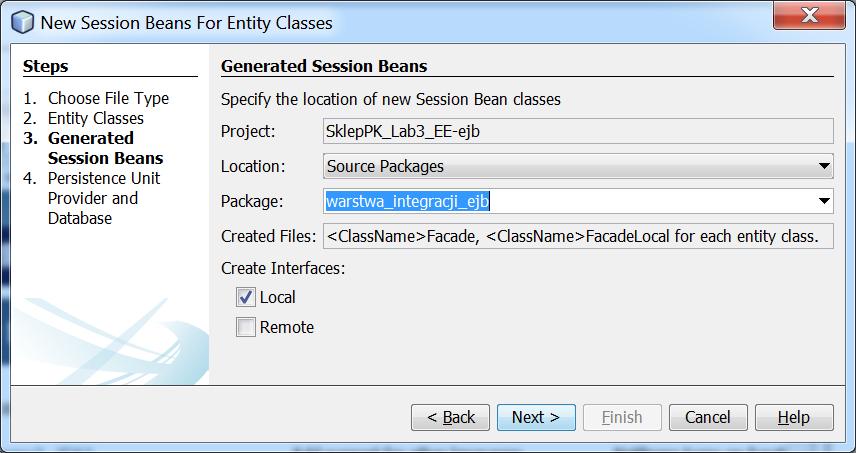Screen dimensions: 856x453
Task: Expand the Package combo box arrow
Action: 824,201
